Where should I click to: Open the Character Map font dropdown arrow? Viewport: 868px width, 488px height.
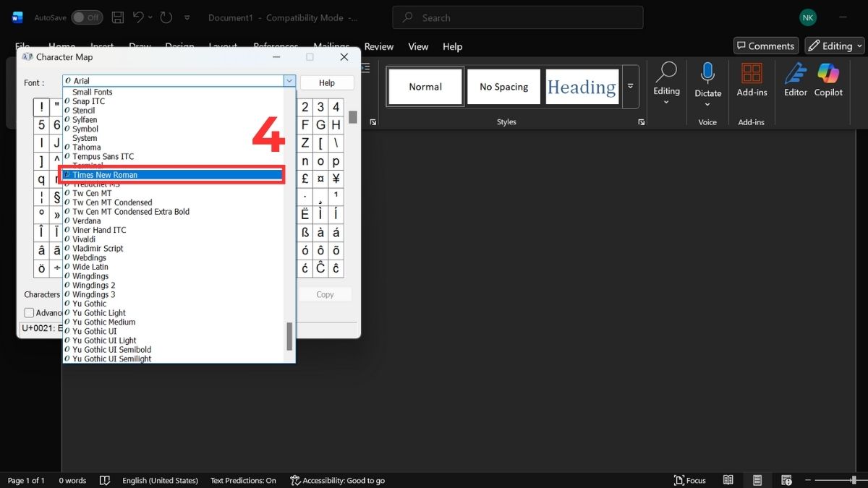coord(289,81)
